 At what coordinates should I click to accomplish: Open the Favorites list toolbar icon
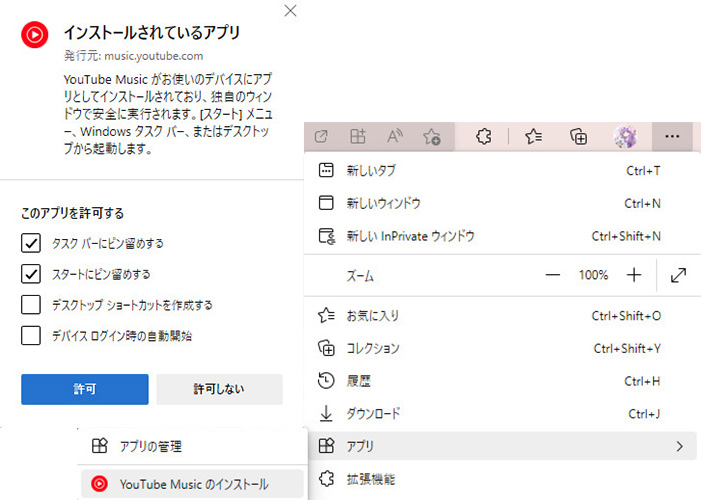(534, 136)
